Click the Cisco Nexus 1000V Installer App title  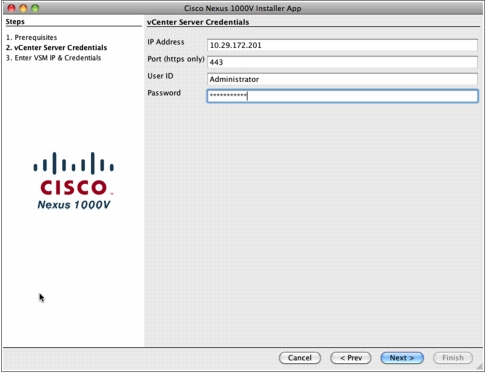click(242, 8)
